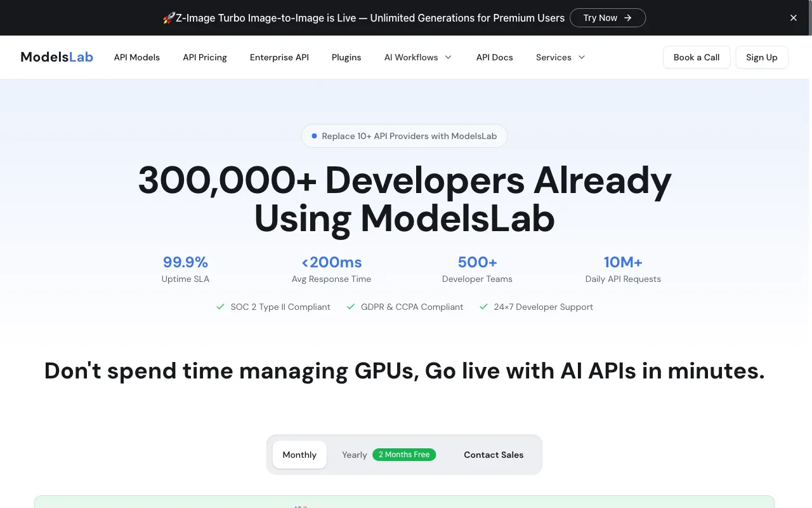
Task: Click 'SOC 2 Type II Compliant' text
Action: pos(280,307)
